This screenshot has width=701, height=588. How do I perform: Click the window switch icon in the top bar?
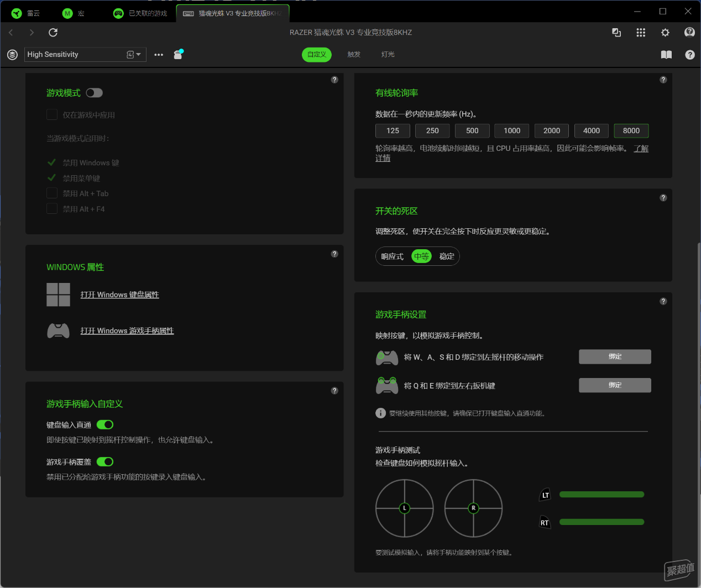point(616,33)
